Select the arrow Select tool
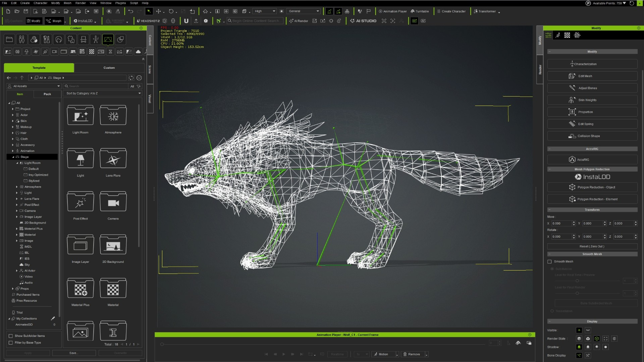This screenshot has height=362, width=644. [x=149, y=11]
